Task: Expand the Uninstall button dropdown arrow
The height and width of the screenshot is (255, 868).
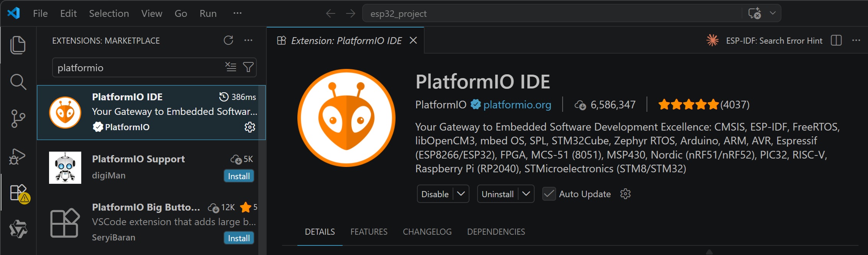Action: tap(526, 194)
